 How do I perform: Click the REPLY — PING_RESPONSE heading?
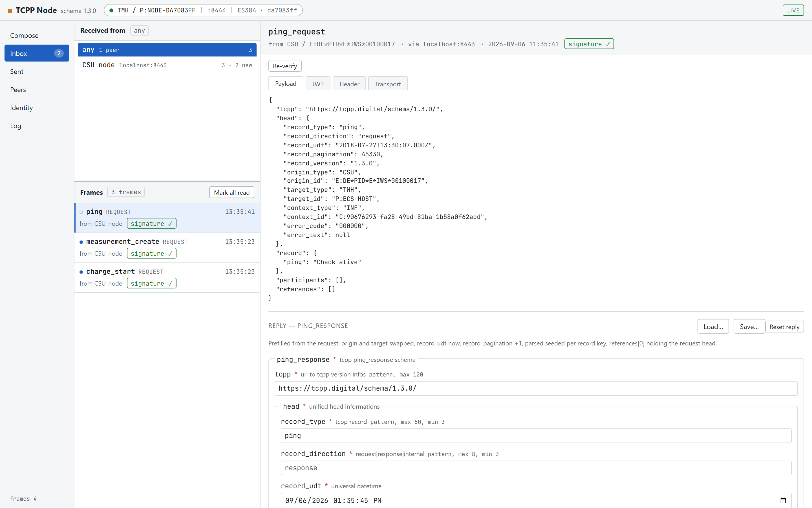308,326
